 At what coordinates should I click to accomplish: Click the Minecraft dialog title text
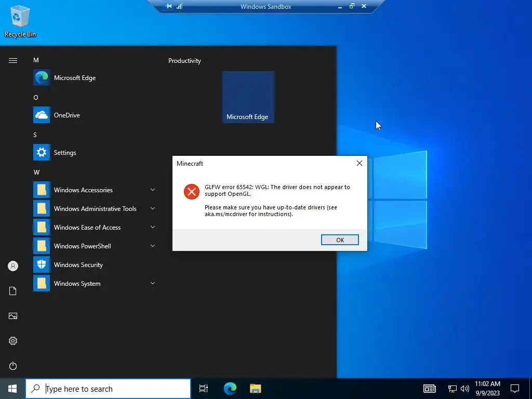(x=190, y=164)
